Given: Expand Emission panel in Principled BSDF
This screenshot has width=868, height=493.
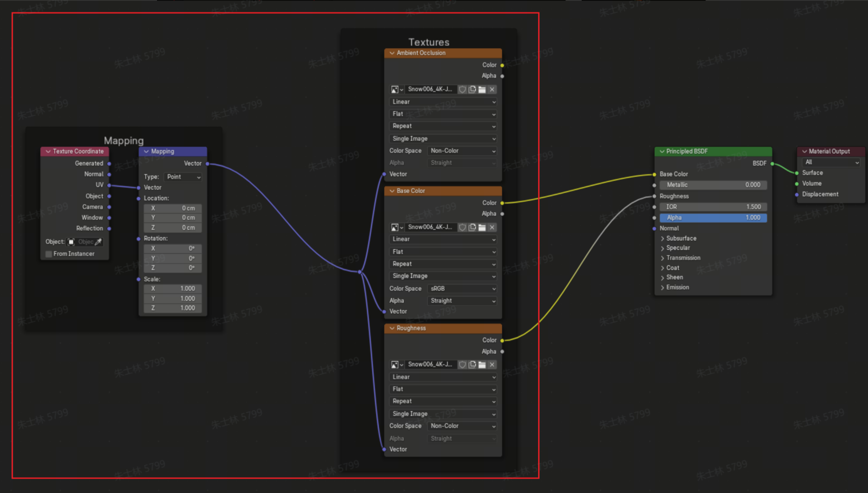Looking at the screenshot, I should [x=663, y=287].
